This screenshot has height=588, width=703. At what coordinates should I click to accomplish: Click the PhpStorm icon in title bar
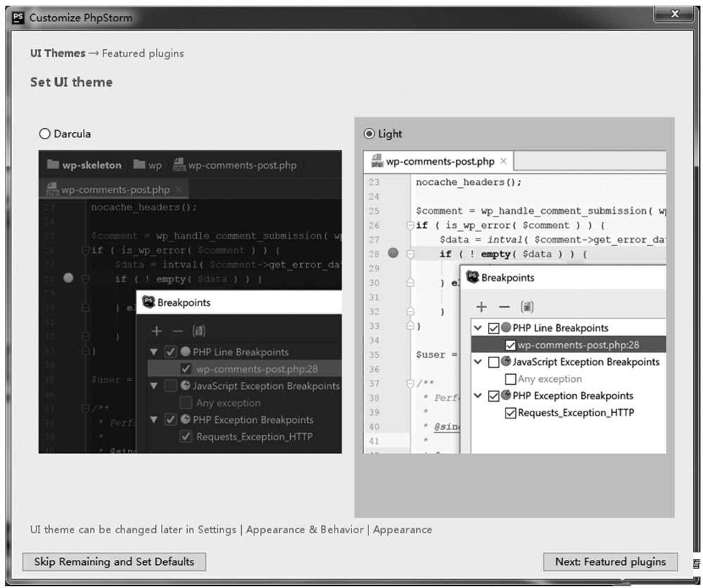pyautogui.click(x=18, y=18)
